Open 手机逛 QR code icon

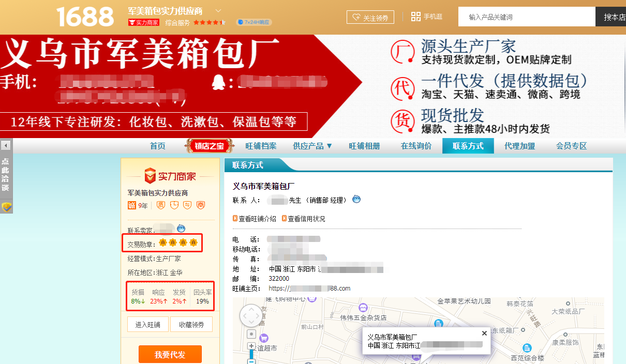click(416, 17)
